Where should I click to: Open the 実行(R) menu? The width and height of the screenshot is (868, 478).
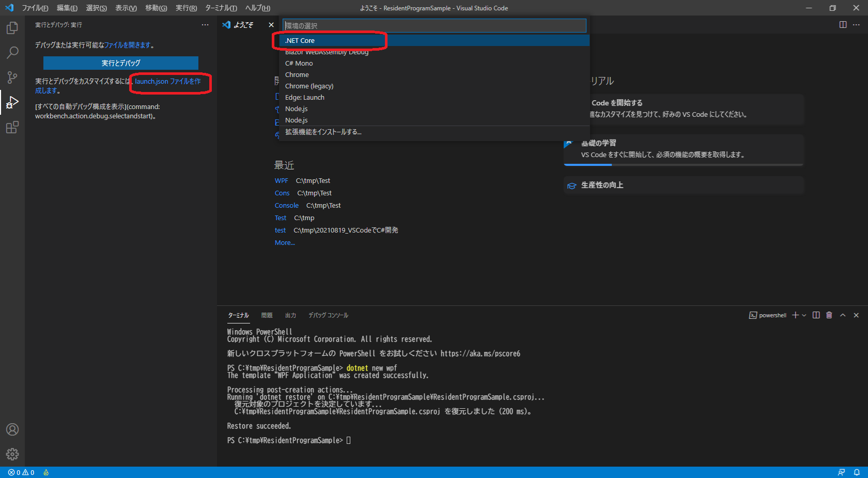[187, 8]
